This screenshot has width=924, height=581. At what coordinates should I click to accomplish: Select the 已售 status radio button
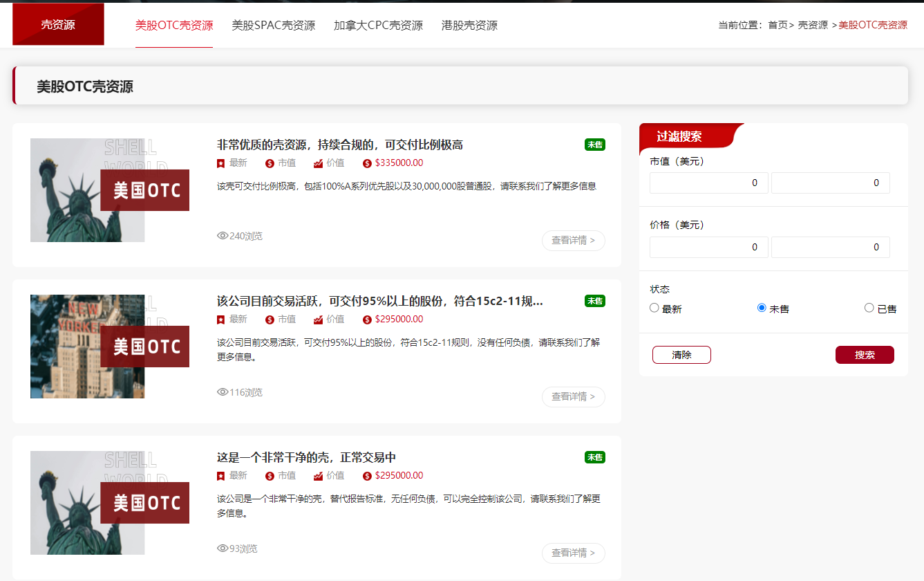[x=869, y=308]
